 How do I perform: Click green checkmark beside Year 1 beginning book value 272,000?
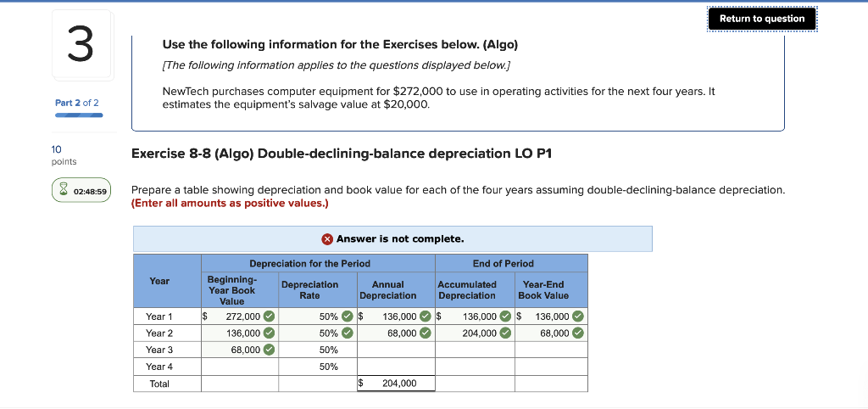click(269, 317)
